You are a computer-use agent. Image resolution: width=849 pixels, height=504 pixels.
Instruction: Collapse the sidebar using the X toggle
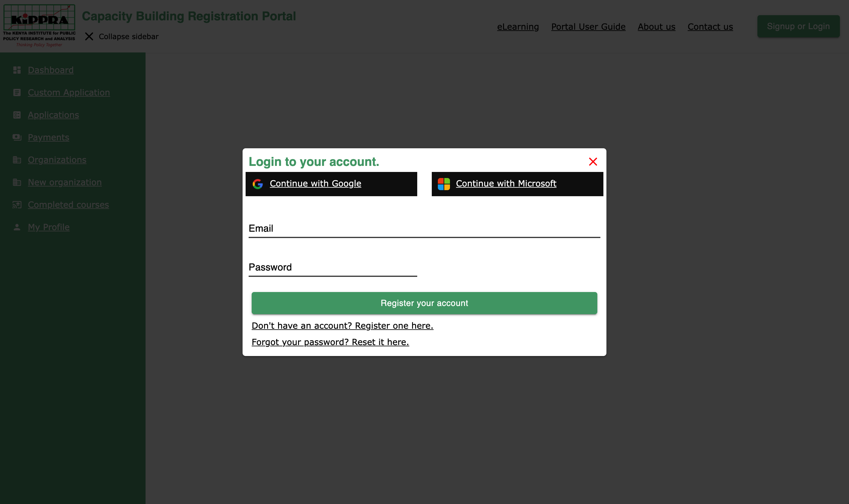[x=89, y=36]
